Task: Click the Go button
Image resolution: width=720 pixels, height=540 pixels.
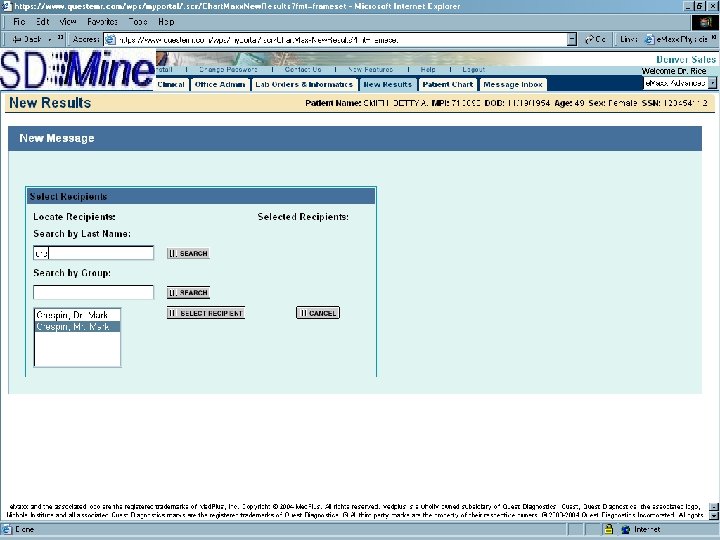Action: point(596,40)
